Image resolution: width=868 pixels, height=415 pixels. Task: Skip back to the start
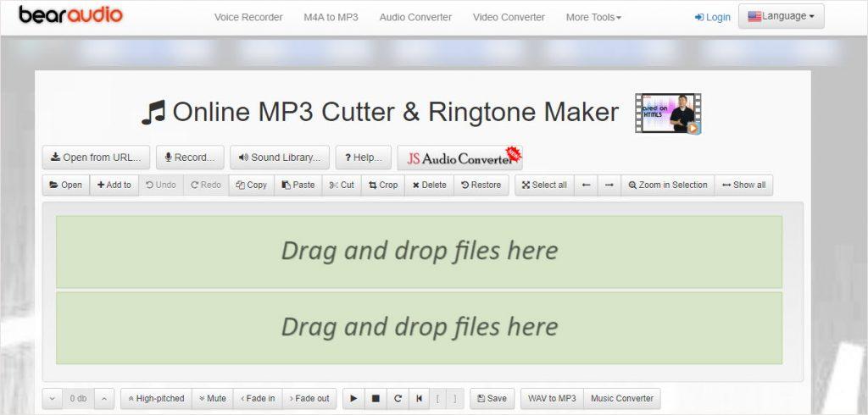click(419, 398)
